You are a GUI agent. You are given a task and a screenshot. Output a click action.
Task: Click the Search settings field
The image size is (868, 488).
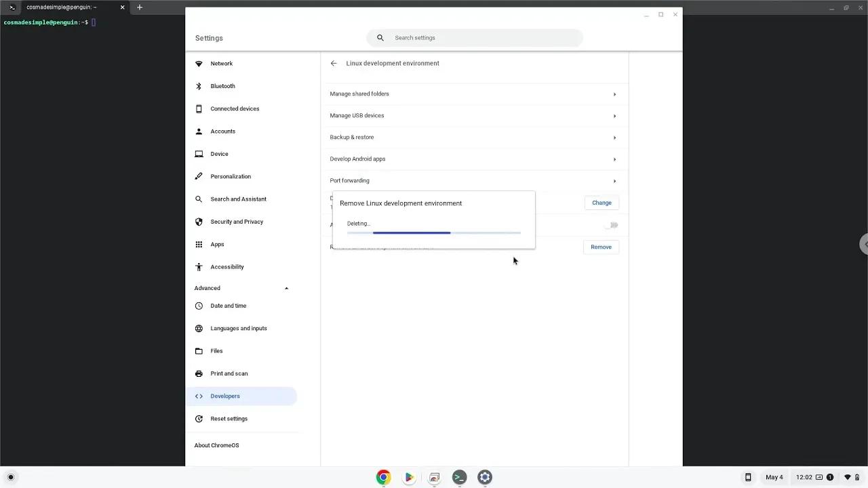[x=474, y=37]
